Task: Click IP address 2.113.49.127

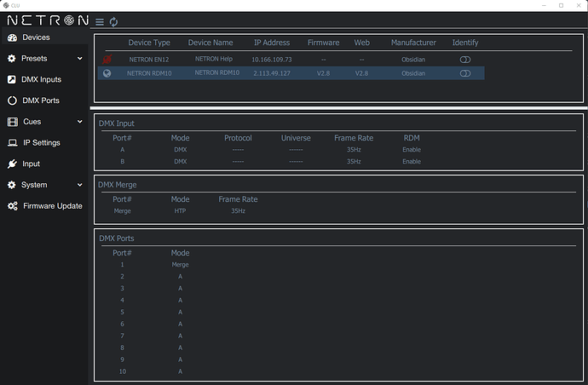Action: point(272,73)
